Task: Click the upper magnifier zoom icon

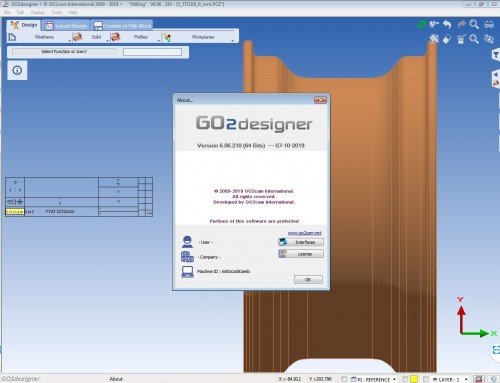Action: pos(474,24)
